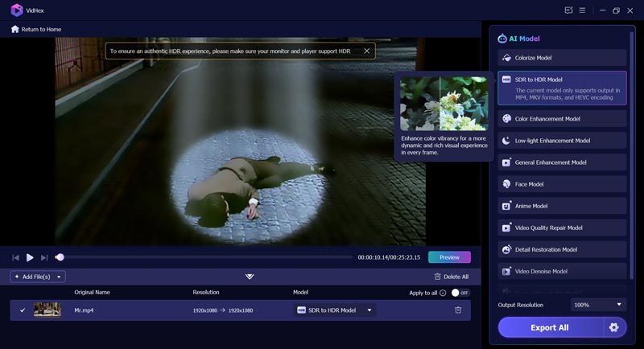Select the Colorize Model
This screenshot has height=349, width=644.
[x=562, y=58]
